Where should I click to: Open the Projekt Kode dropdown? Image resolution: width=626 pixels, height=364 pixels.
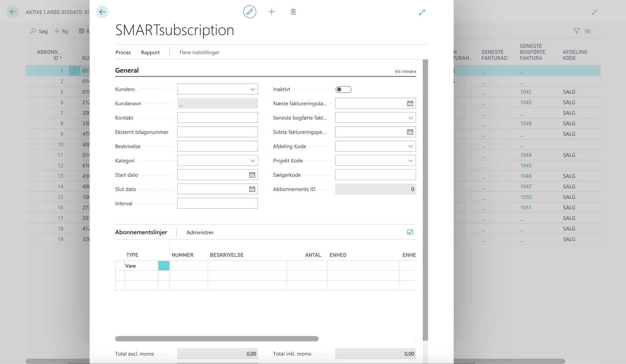pos(411,161)
